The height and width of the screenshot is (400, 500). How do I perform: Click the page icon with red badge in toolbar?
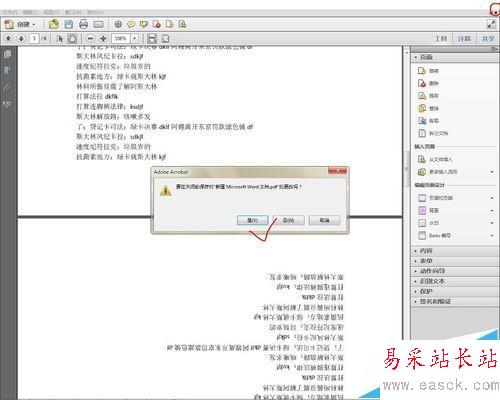pyautogui.click(x=157, y=24)
